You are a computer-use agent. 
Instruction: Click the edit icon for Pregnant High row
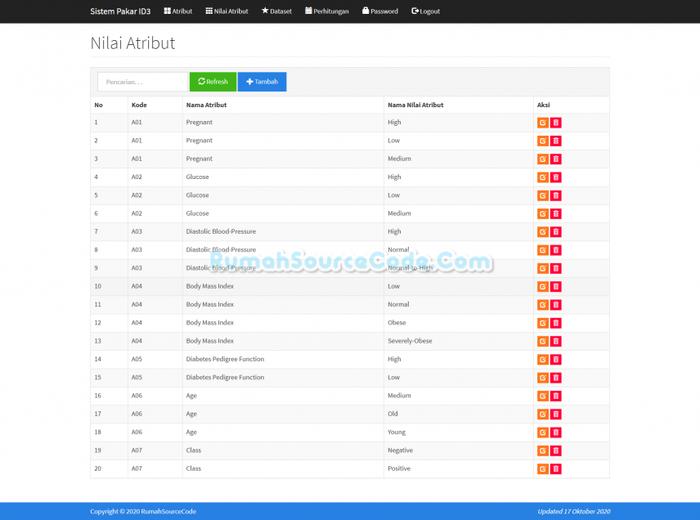tap(543, 123)
